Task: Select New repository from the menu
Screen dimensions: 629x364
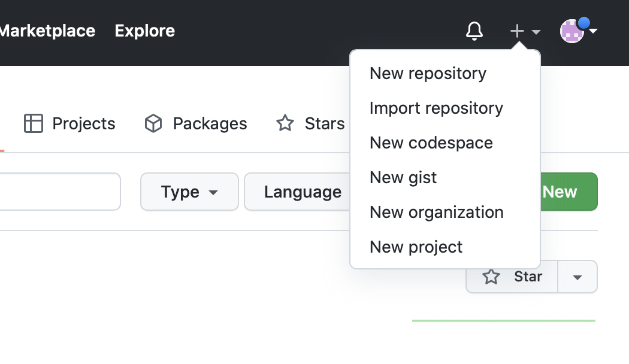Action: pos(428,74)
